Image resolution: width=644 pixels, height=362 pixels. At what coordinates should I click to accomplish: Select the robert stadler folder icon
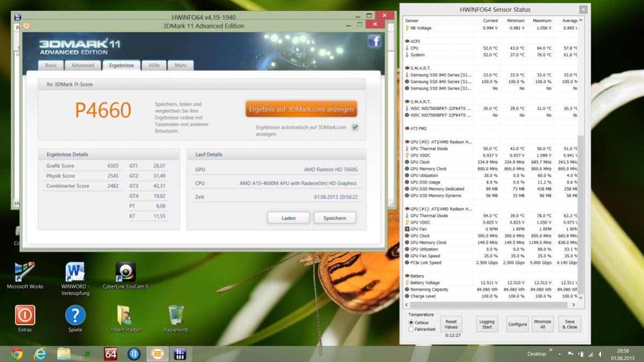(x=125, y=318)
